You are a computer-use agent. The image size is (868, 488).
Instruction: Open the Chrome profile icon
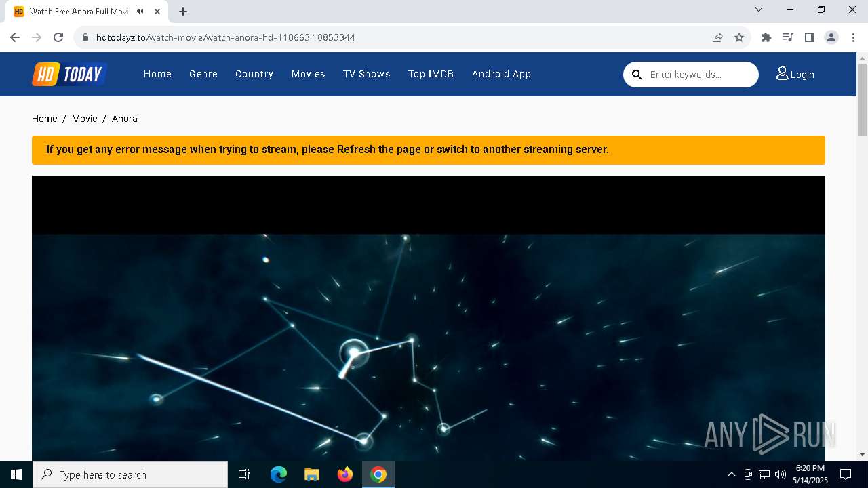click(x=831, y=37)
